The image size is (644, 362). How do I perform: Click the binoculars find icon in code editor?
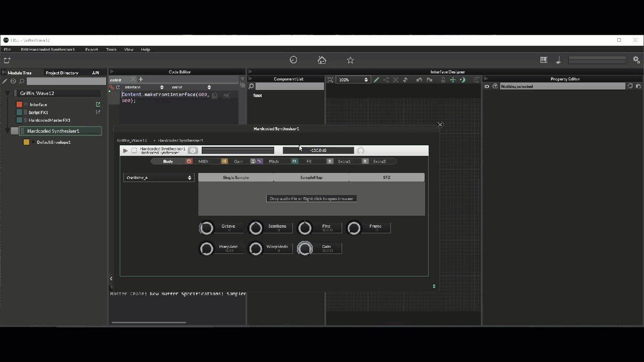(226, 95)
